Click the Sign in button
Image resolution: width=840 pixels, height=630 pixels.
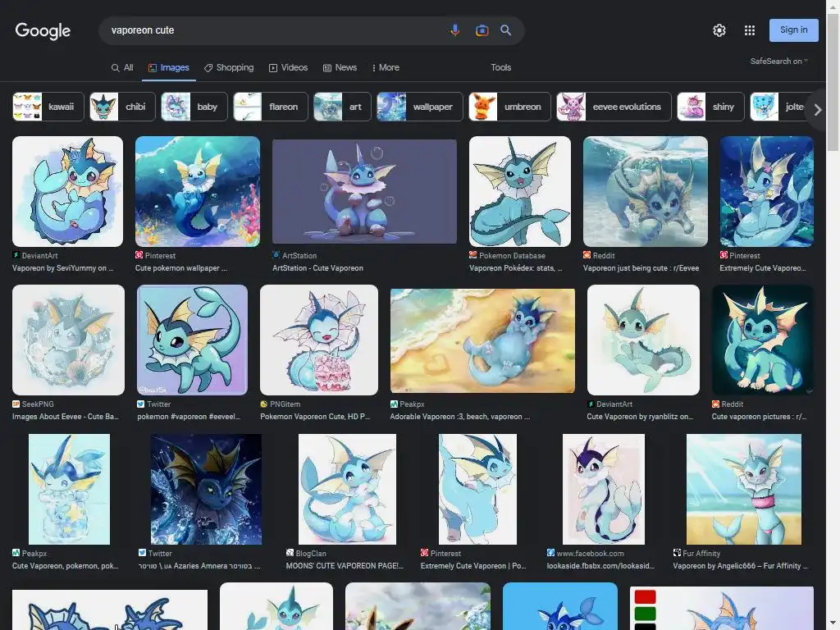coord(793,30)
